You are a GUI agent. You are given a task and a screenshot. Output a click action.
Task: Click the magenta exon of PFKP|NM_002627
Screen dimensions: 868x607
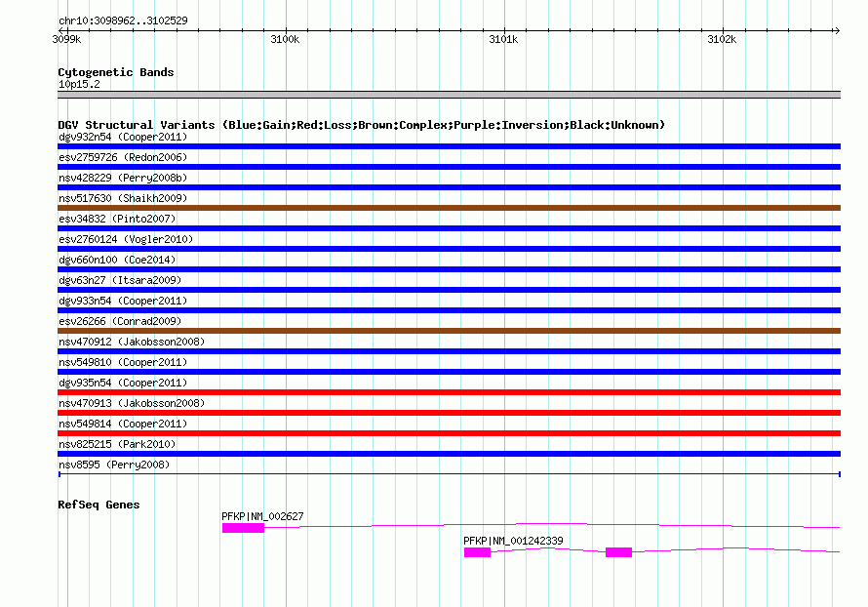click(243, 528)
